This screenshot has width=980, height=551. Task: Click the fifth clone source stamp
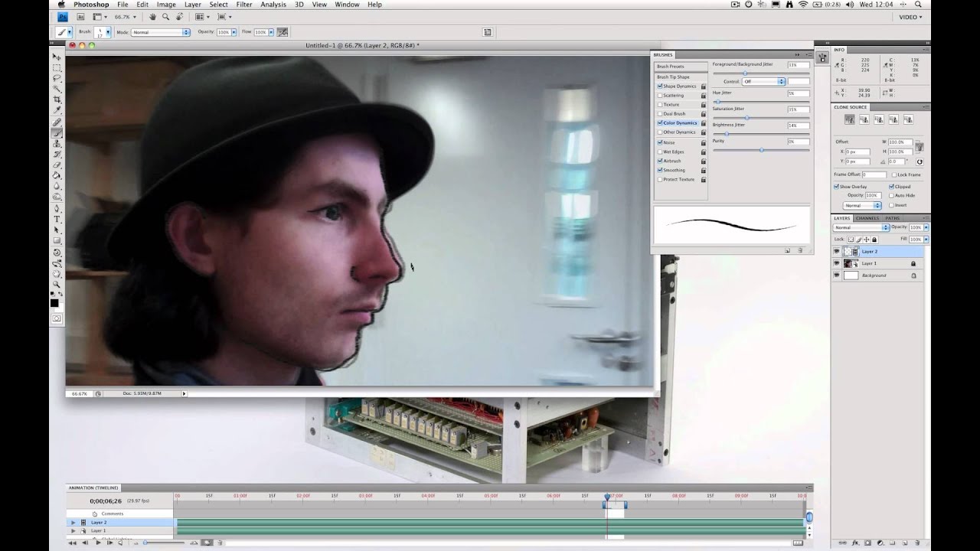[x=909, y=119]
